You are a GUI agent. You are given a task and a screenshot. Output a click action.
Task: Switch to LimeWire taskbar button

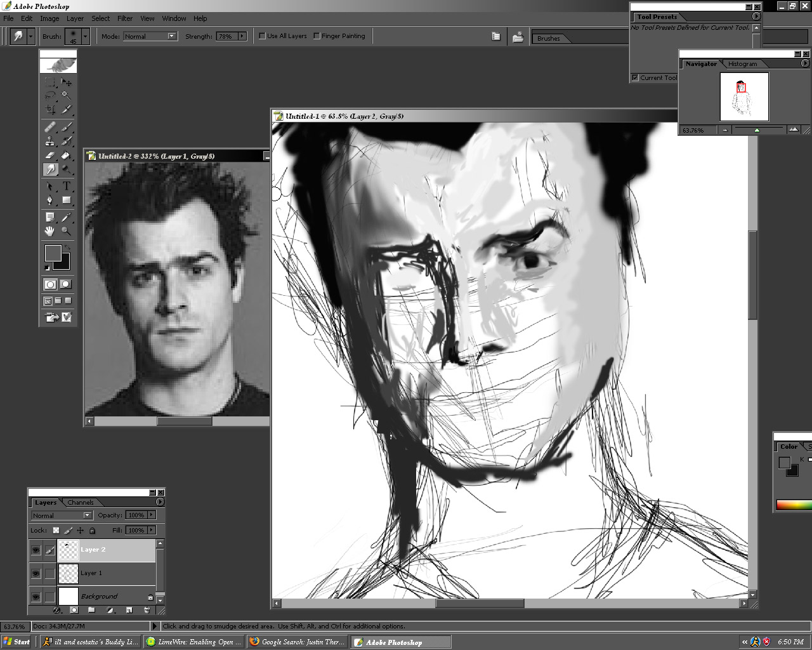click(x=194, y=642)
